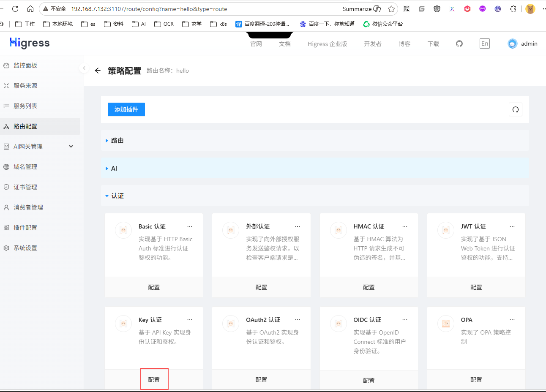
Task: Open the QR code extension icon
Action: coord(407,8)
